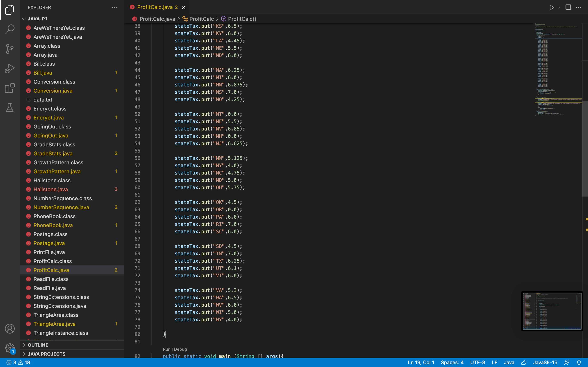Click the Run Java play button
Image resolution: width=588 pixels, height=367 pixels.
(551, 8)
